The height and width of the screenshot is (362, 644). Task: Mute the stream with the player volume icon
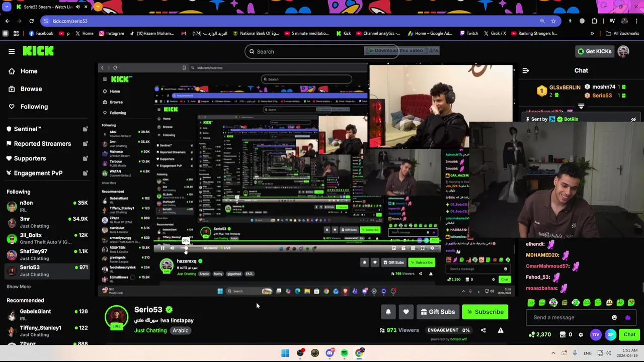point(172,248)
